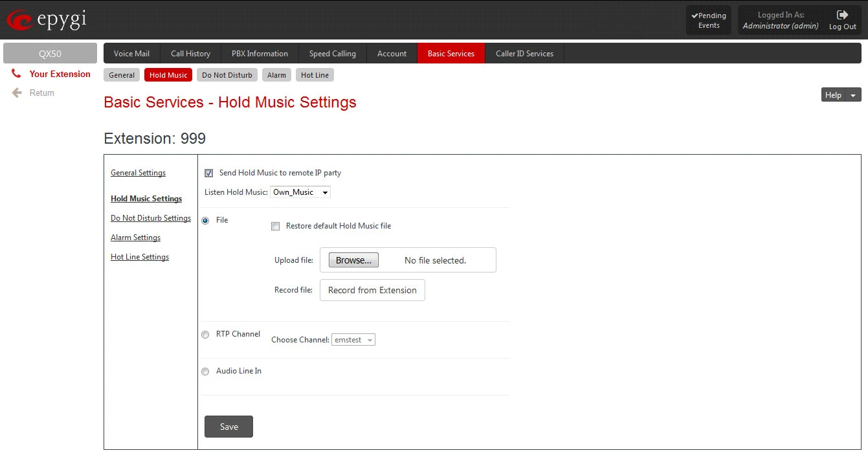The width and height of the screenshot is (868, 457).
Task: Select the RTP Channel radio button
Action: pyautogui.click(x=205, y=335)
